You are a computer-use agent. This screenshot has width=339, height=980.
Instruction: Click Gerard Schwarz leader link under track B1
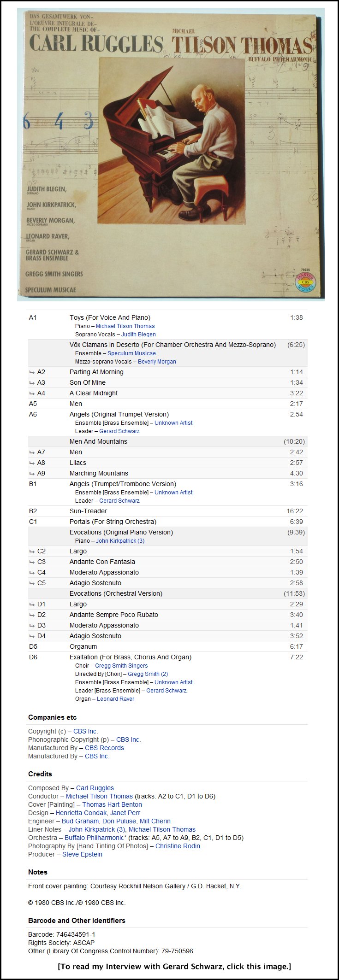pyautogui.click(x=119, y=501)
